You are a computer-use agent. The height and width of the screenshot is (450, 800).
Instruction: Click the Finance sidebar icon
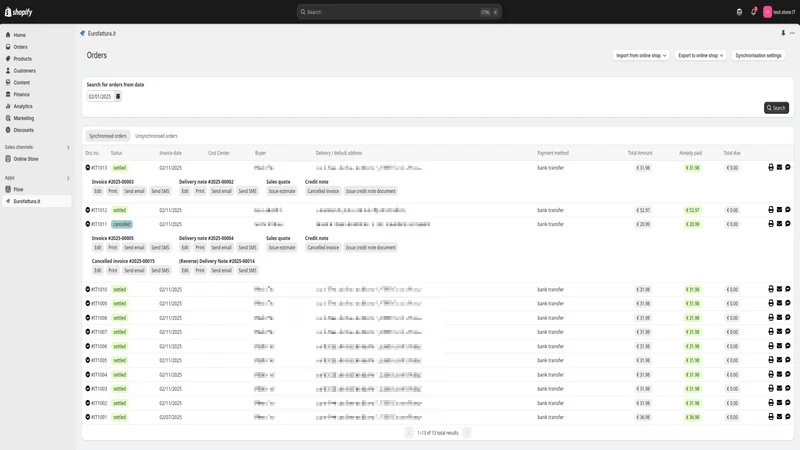tap(8, 94)
